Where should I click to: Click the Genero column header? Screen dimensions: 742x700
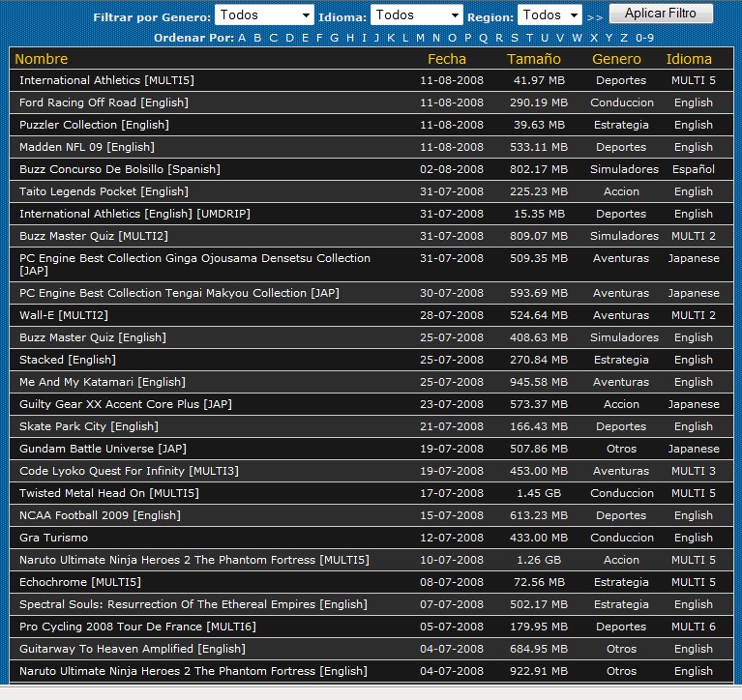(x=616, y=59)
